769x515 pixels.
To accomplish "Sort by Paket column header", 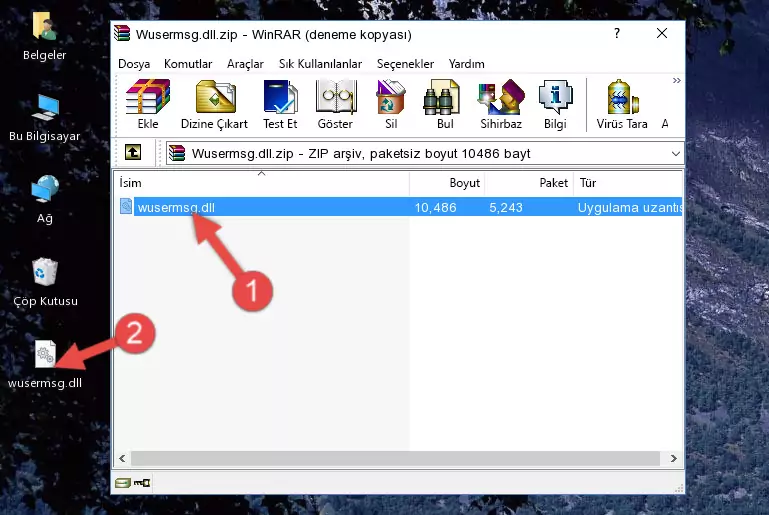I will [529, 183].
